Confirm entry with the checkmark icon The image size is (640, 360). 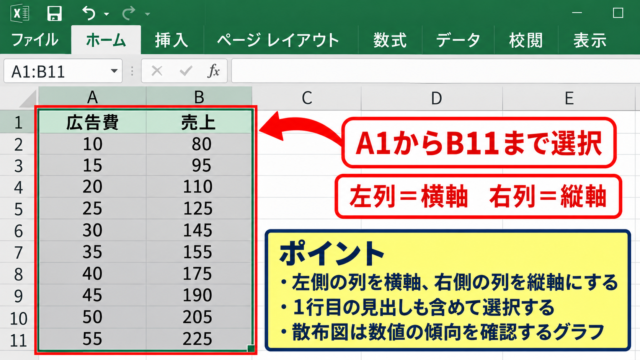(x=186, y=71)
